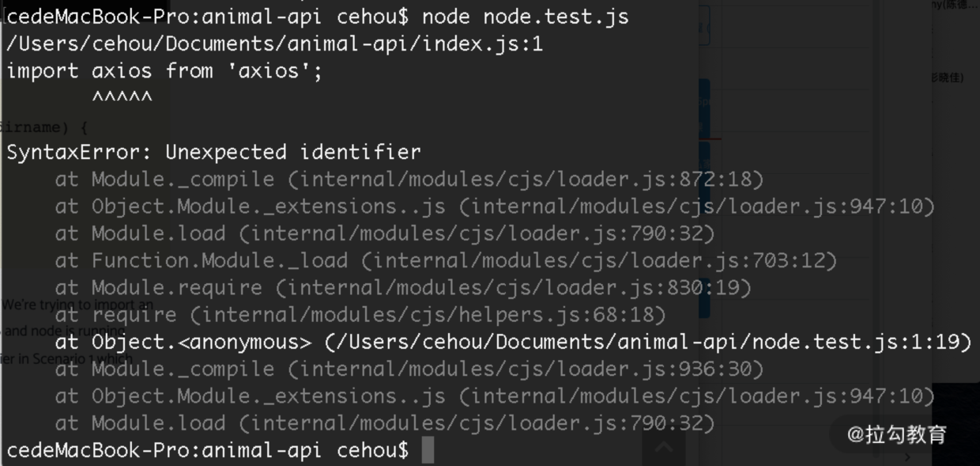The image size is (980, 466).
Task: Click the Function.Module._load stack trace line
Action: pos(446,260)
